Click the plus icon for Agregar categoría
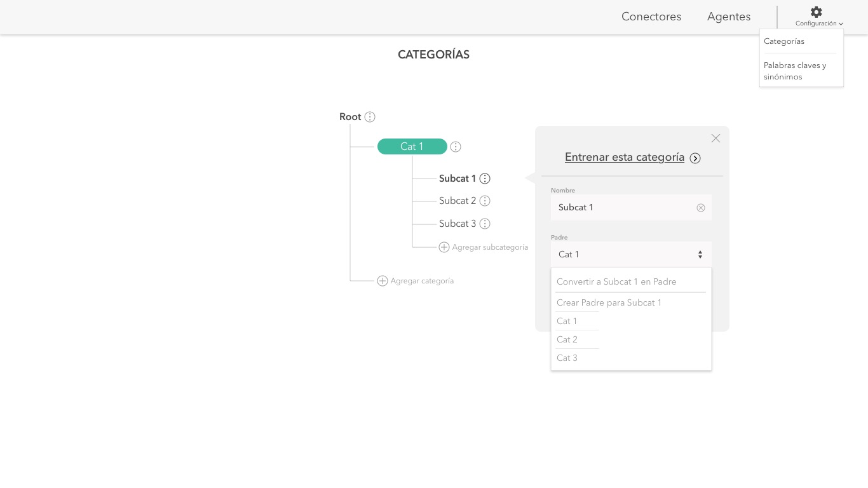Viewport: 868px width, 488px height. pos(383,281)
